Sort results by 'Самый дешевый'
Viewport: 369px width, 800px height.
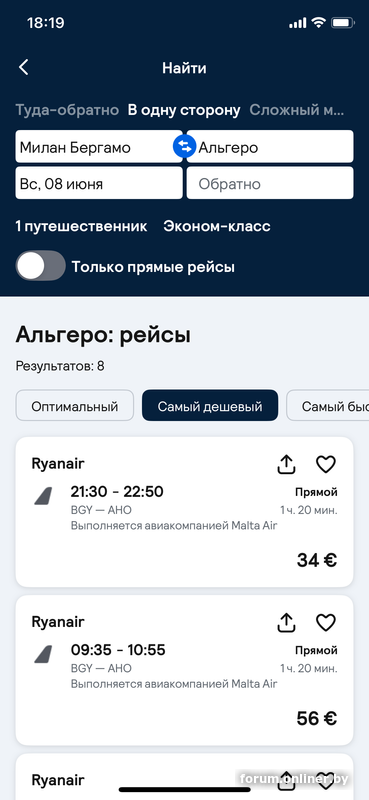(210, 406)
